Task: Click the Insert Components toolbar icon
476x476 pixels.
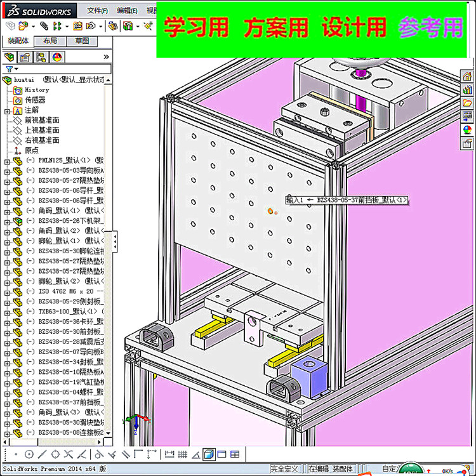Action: (x=23, y=26)
